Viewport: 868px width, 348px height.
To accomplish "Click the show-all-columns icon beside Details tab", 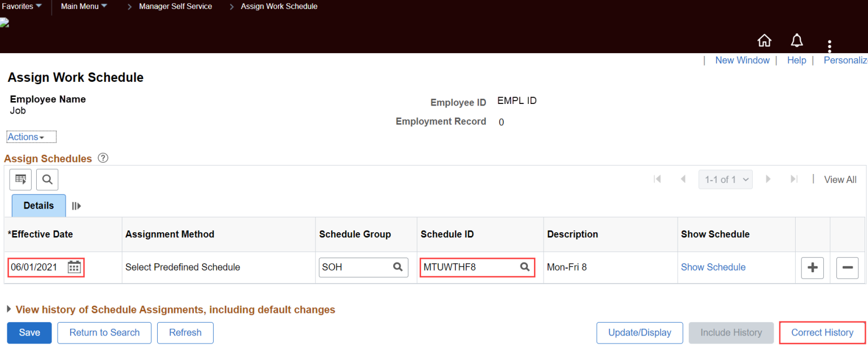I will click(76, 206).
